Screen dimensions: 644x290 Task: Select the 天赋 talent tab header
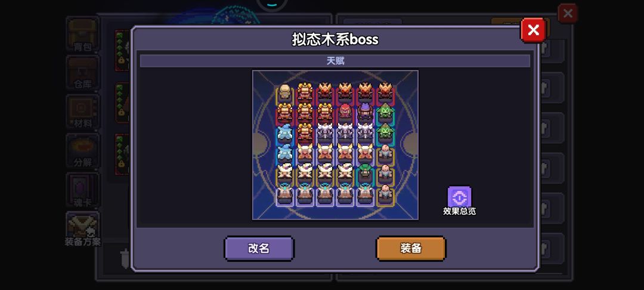coord(335,61)
